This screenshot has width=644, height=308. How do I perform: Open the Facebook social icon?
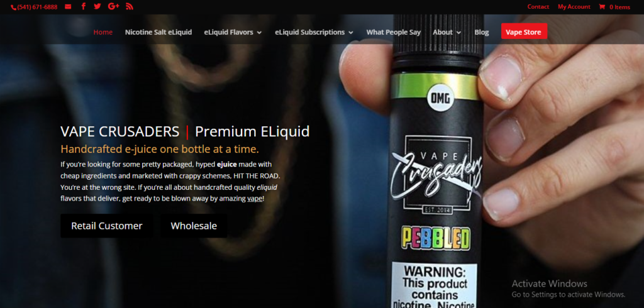coord(84,6)
